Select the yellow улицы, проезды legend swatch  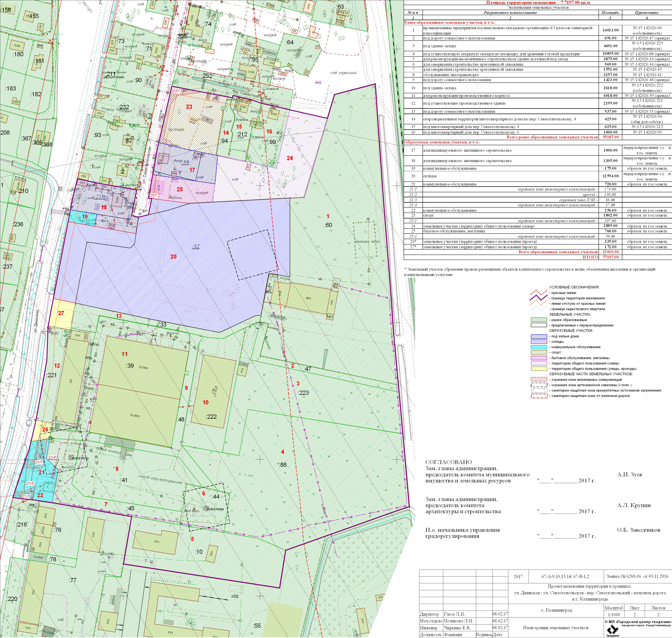539,369
